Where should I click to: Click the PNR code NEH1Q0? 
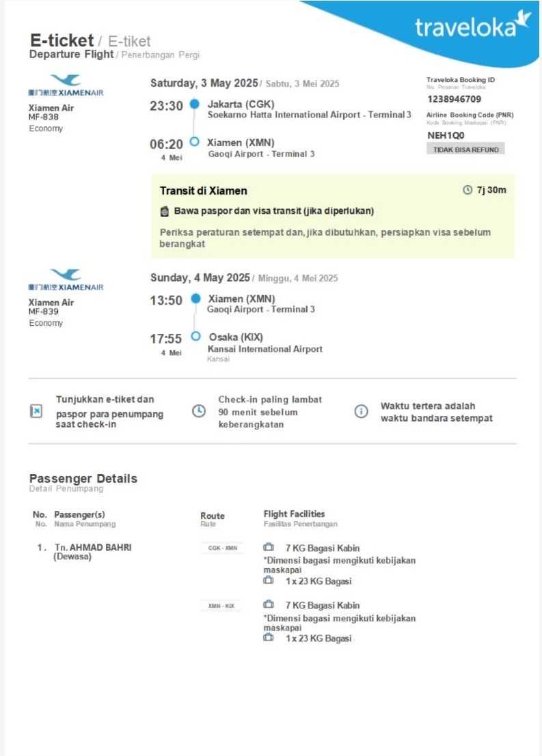coord(446,135)
